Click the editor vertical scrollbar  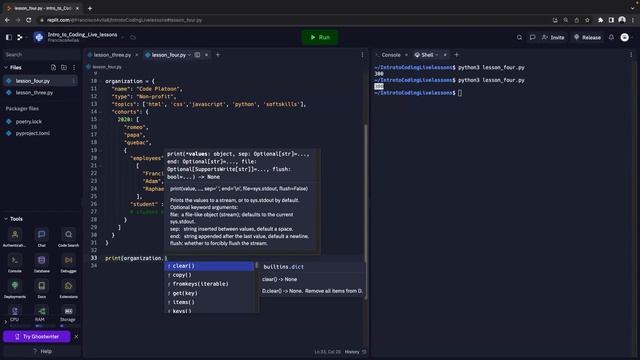pos(366,211)
